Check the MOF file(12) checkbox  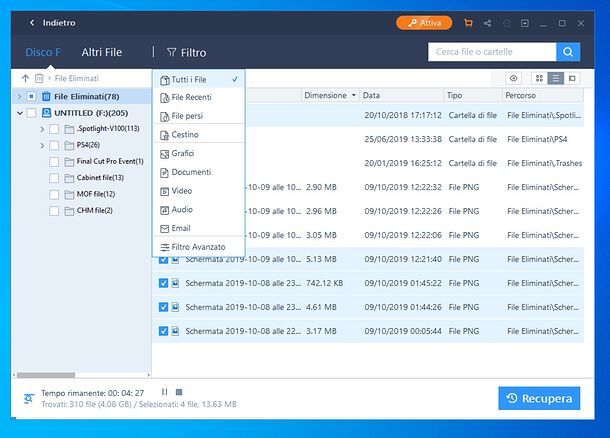[54, 194]
